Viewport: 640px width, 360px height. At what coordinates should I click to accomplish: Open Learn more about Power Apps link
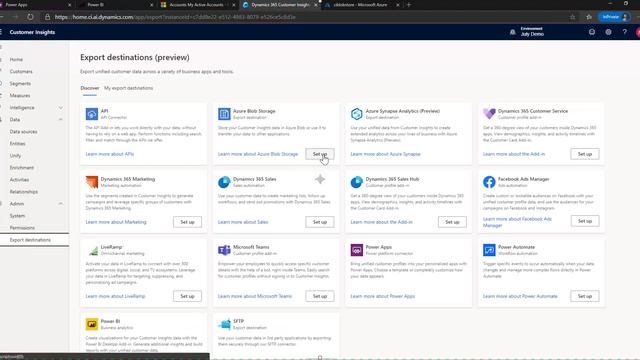[x=382, y=296]
